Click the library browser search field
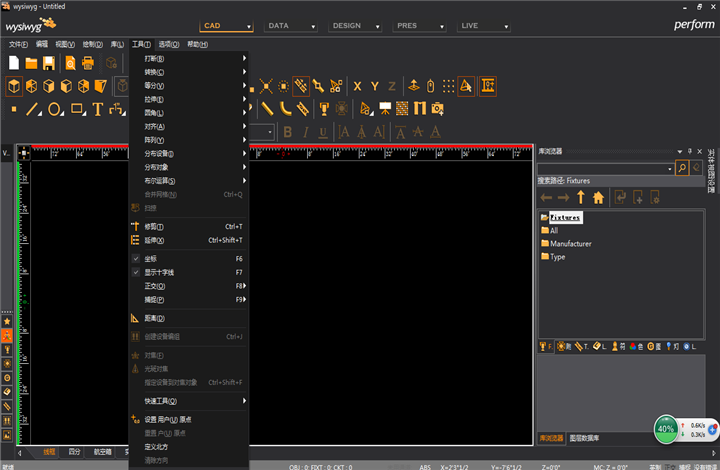Screen dimensions: 720x470 605,168
